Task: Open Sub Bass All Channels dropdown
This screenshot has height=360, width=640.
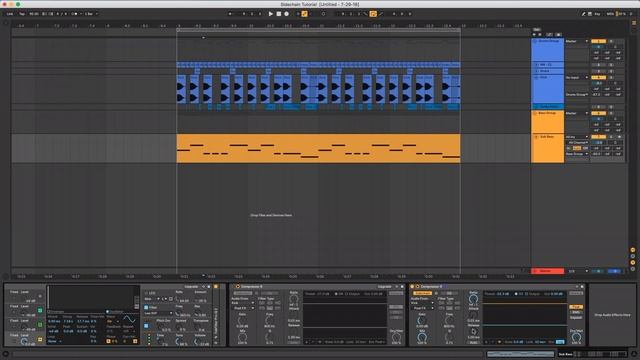Action: point(577,142)
